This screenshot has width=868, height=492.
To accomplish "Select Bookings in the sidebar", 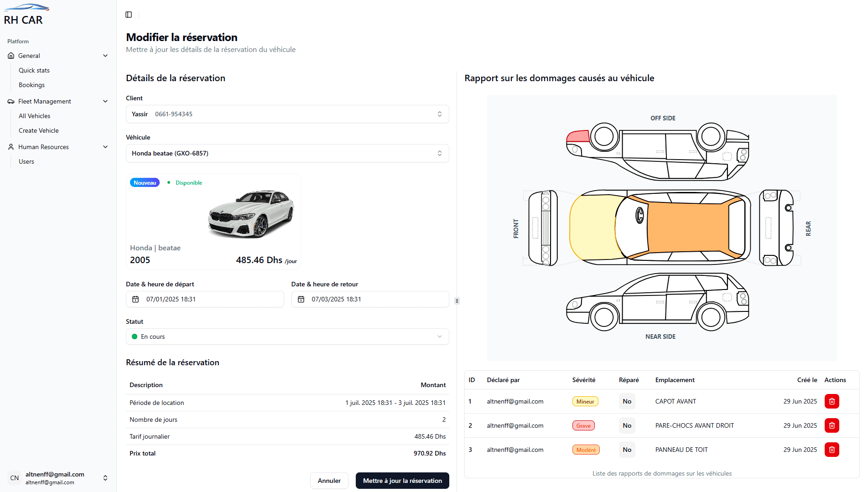I will (31, 85).
